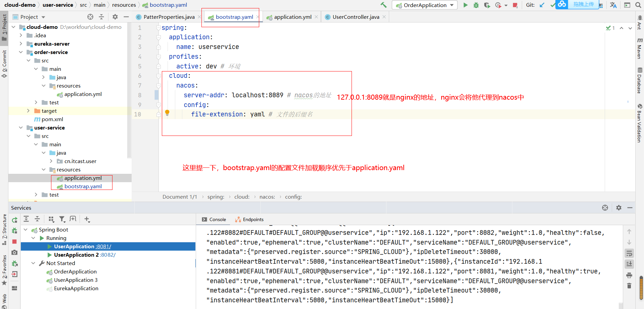The image size is (644, 309).
Task: Click the lightbulb intention icon on line 10
Action: coord(167,113)
